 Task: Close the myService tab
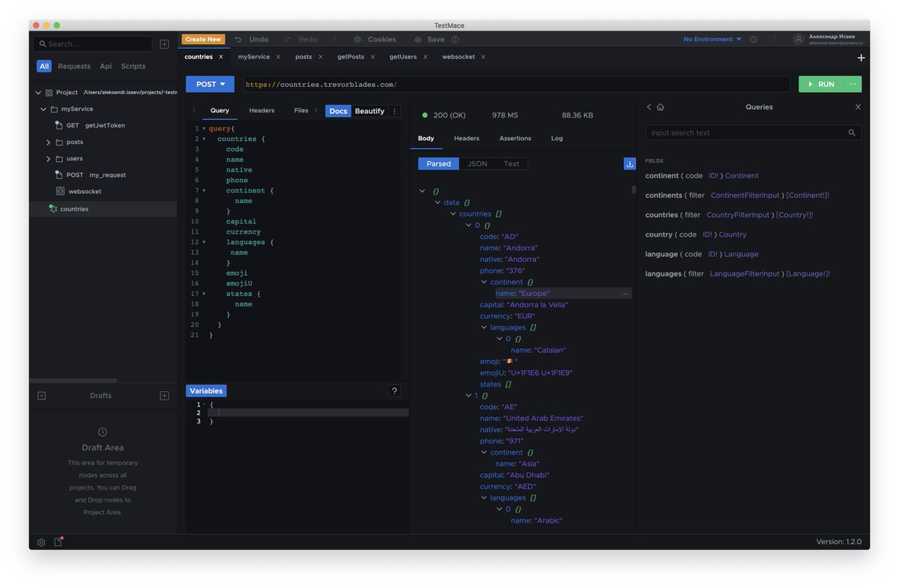pyautogui.click(x=278, y=57)
